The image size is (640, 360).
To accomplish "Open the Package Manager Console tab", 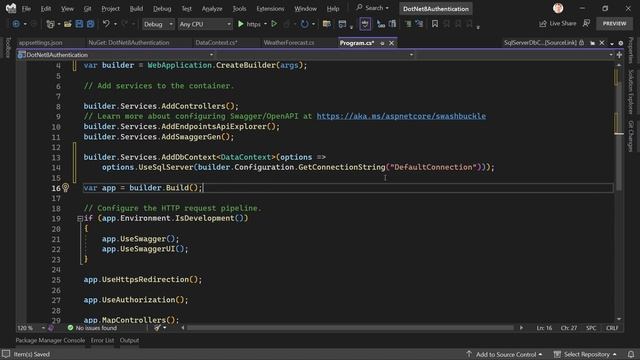I will 50,340.
